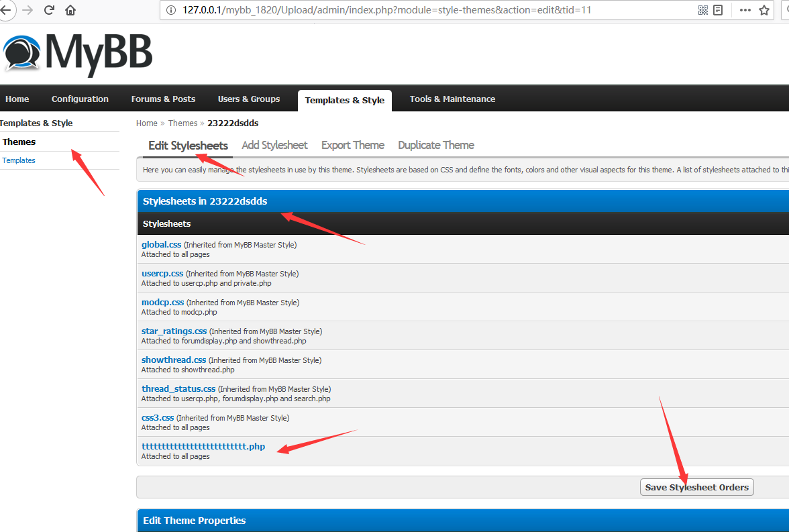Viewport: 789px width, 532px height.
Task: Open page actions three-dot menu
Action: click(745, 10)
